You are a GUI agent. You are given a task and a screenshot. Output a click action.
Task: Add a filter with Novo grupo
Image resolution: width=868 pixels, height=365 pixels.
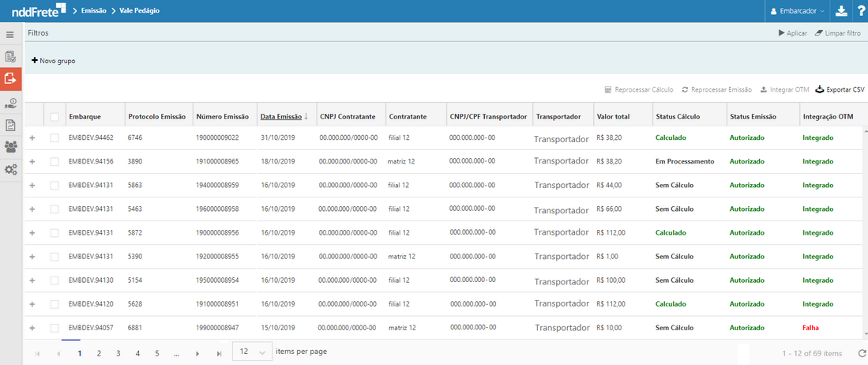54,61
